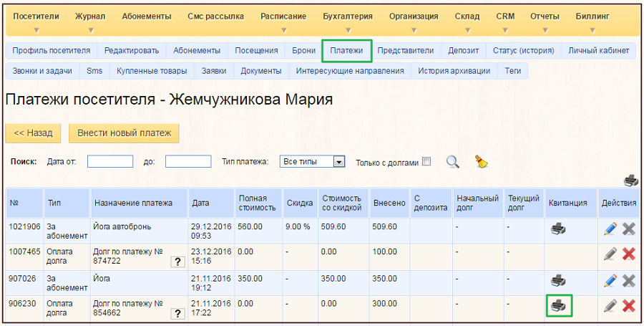
Task: Open the Абонементы visitor tab
Action: 197,51
